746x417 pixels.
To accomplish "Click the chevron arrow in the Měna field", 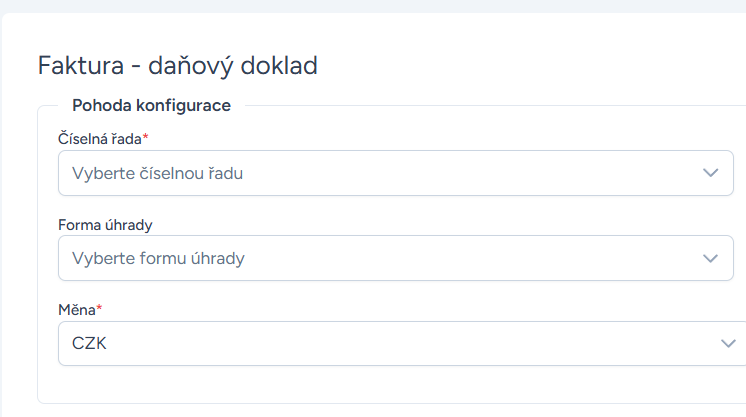I will 728,343.
